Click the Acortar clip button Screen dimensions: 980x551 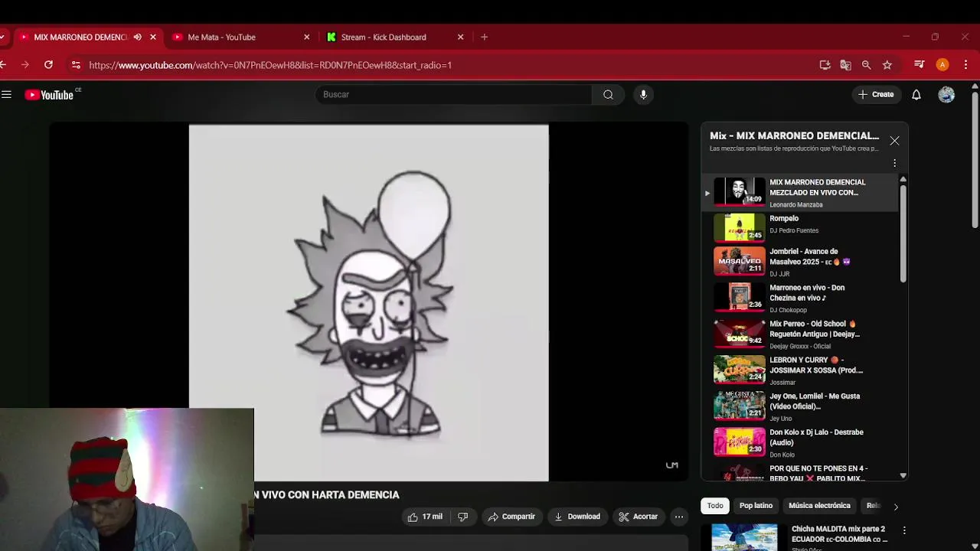pyautogui.click(x=639, y=517)
